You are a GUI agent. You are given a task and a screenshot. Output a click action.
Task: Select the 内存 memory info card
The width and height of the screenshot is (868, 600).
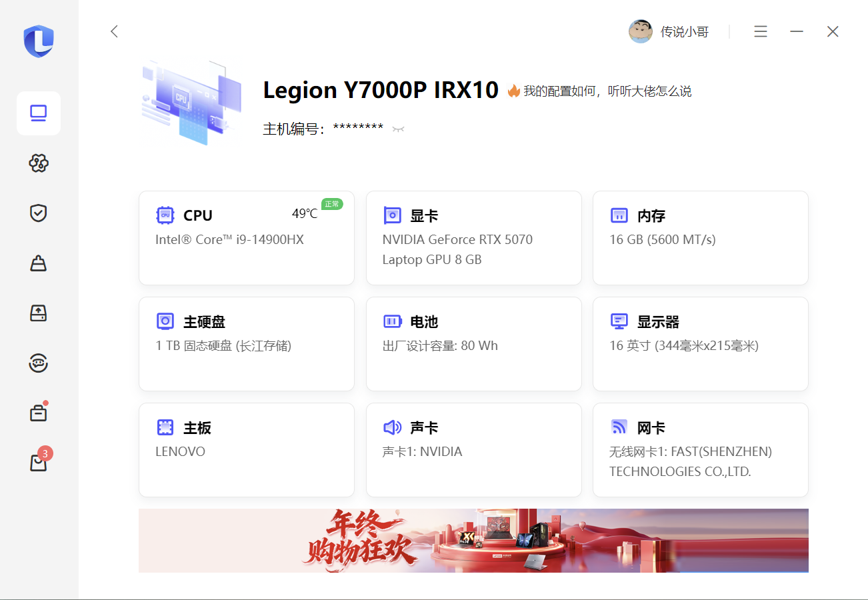[700, 237]
